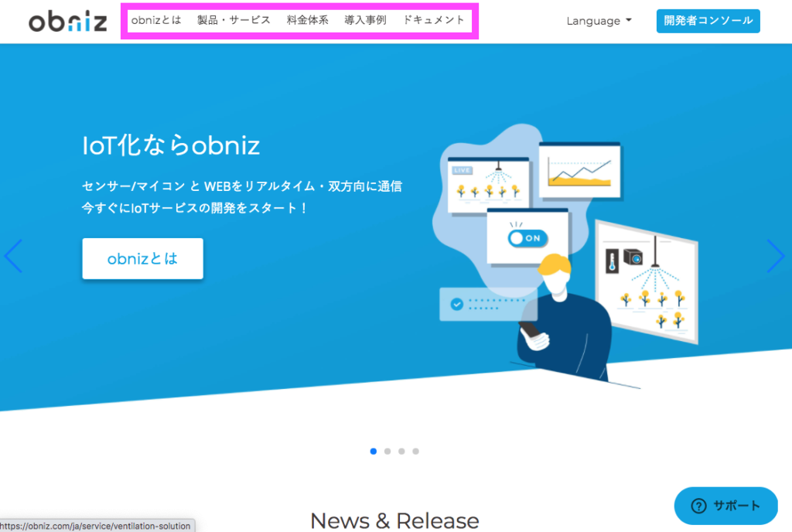Open the 製品・サービス menu item

pos(234,20)
